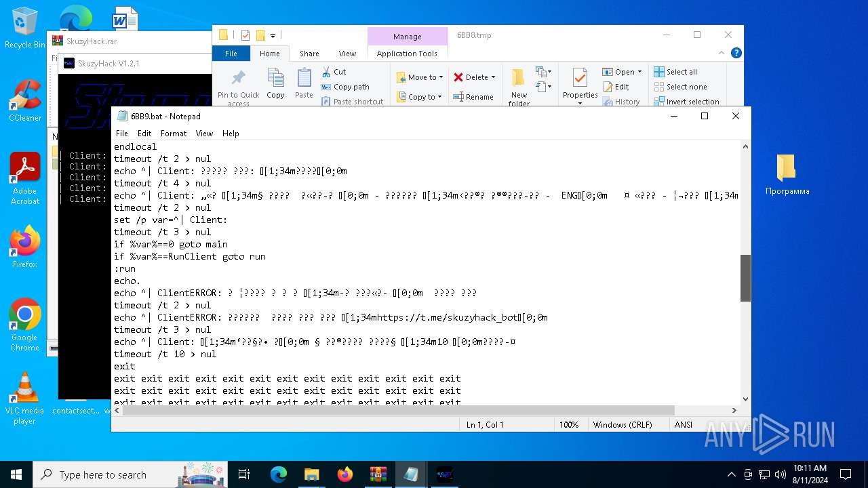Click the Notepad vertical scrollbar thumb
Screen dimensions: 868x488
point(745,278)
